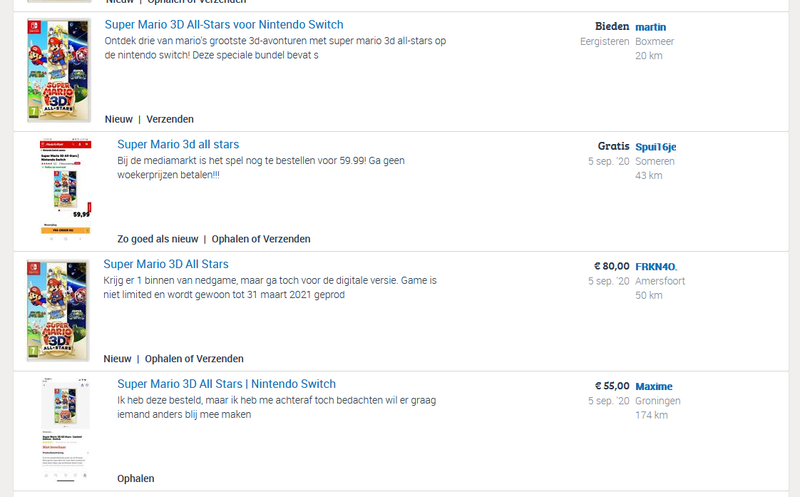Screen dimensions: 800x497
Task: View seller profile of martin
Action: tap(650, 27)
